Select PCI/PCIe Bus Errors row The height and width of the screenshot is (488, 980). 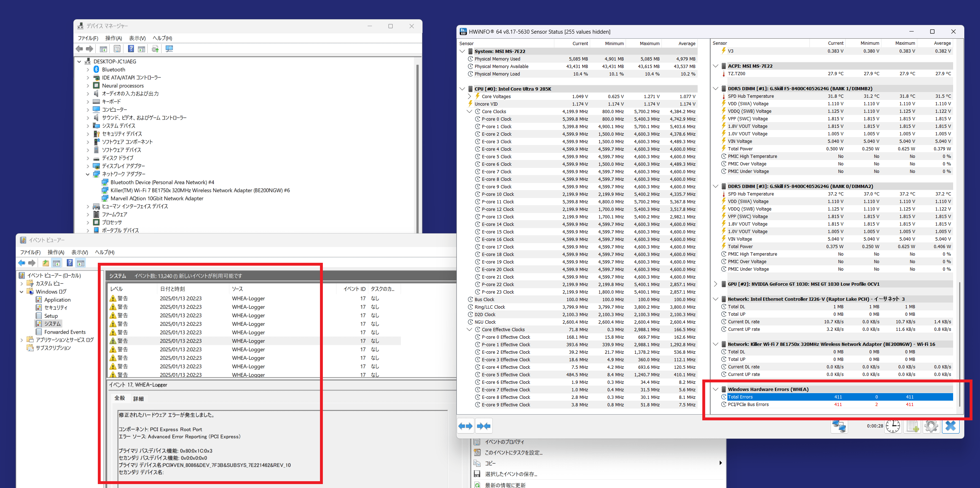coord(837,404)
